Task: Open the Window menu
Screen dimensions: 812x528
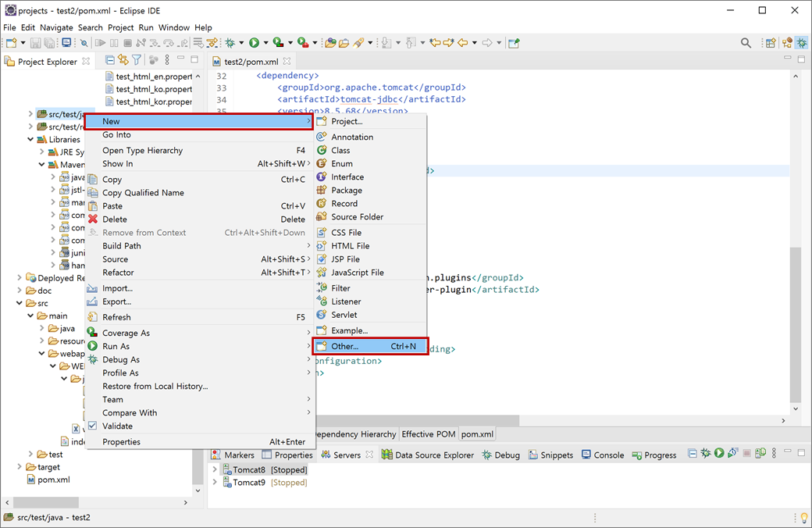Action: 174,27
